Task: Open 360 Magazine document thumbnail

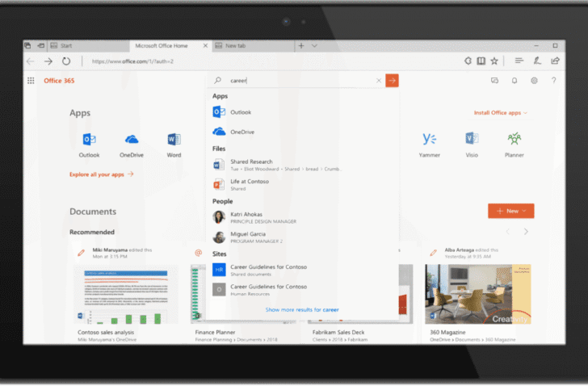Action: click(478, 294)
